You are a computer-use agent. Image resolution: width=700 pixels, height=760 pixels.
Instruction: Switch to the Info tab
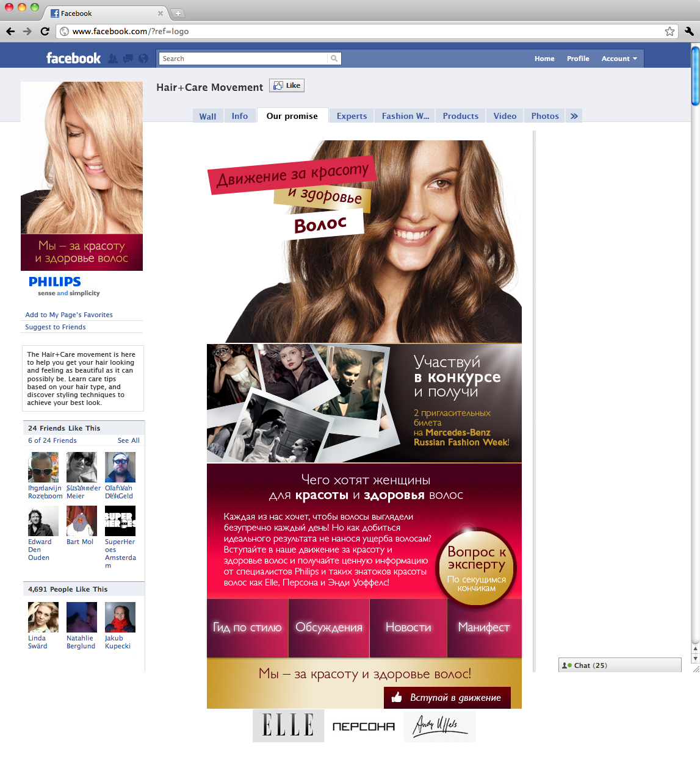tap(240, 116)
